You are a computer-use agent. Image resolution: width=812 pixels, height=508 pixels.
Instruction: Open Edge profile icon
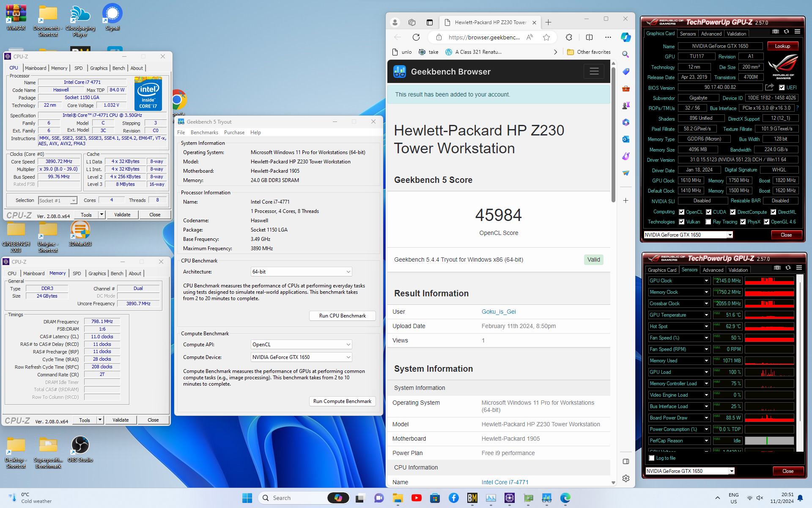pyautogui.click(x=395, y=22)
